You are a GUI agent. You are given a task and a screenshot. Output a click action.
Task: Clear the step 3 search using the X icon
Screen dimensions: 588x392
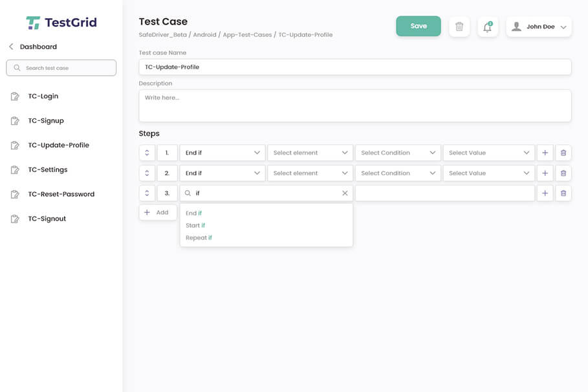point(343,193)
